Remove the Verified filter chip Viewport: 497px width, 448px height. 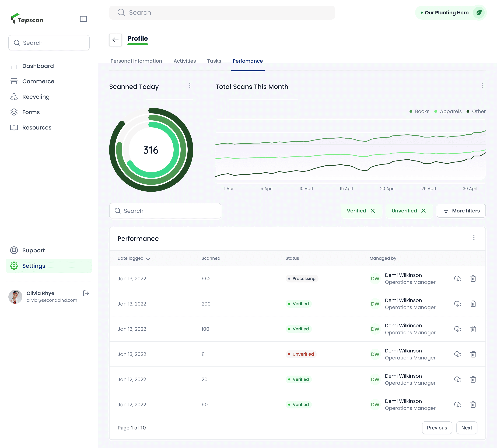click(373, 211)
